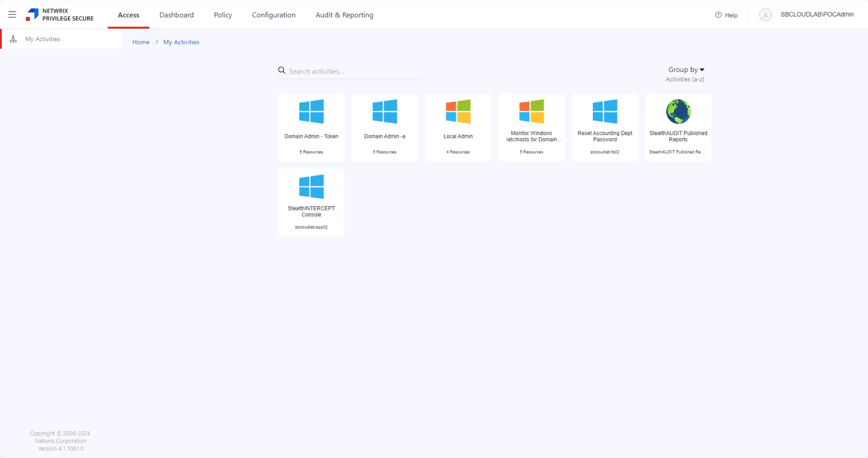This screenshot has width=868, height=458.
Task: Open the user profile avatar icon
Action: (x=765, y=15)
